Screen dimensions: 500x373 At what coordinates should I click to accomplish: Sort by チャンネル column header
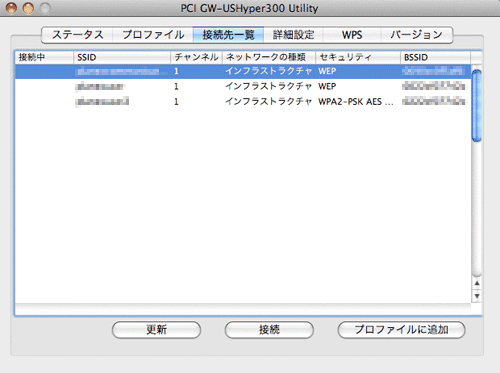click(x=197, y=57)
